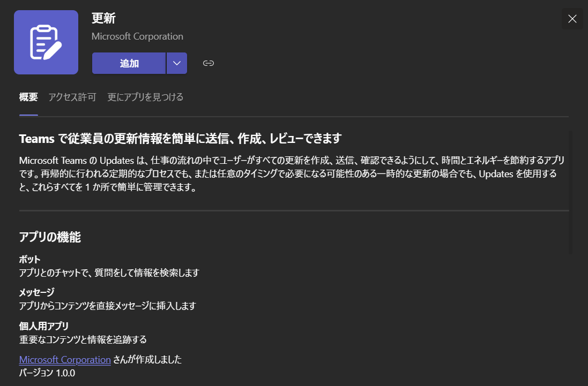
Task: Click the vertical scrollbar of the description
Action: (570, 192)
